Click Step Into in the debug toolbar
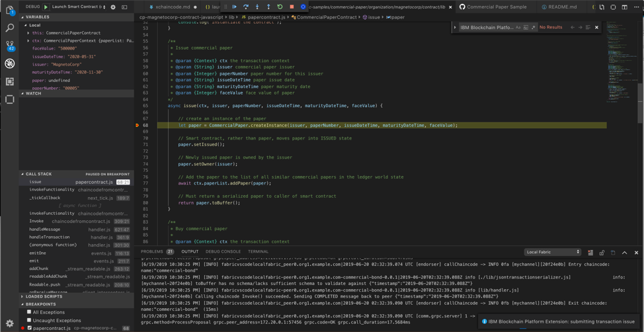Viewport: 644px width, 332px height. click(257, 7)
